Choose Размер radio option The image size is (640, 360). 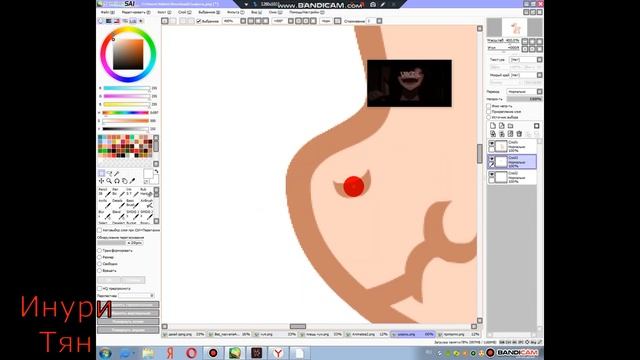(100, 258)
